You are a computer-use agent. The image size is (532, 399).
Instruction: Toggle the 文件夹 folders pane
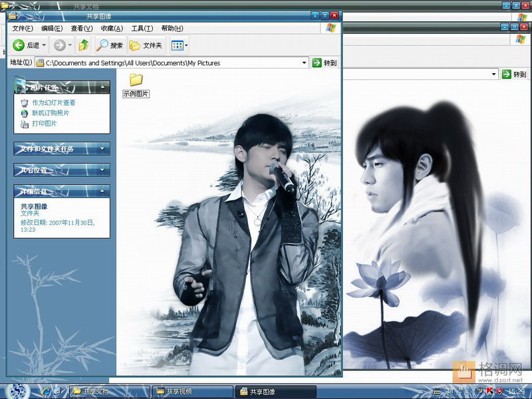pyautogui.click(x=146, y=45)
